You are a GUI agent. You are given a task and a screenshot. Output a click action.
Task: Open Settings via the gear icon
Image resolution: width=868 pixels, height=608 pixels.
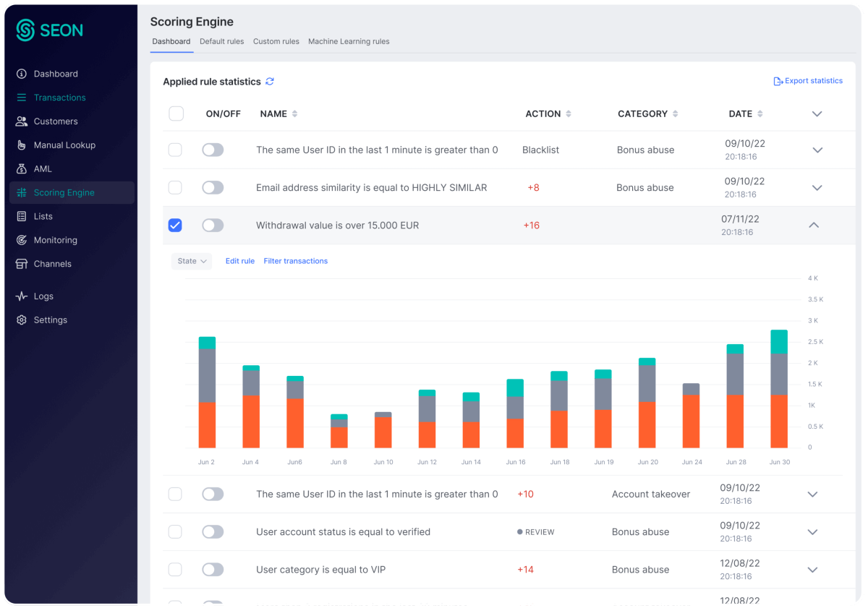(x=22, y=320)
